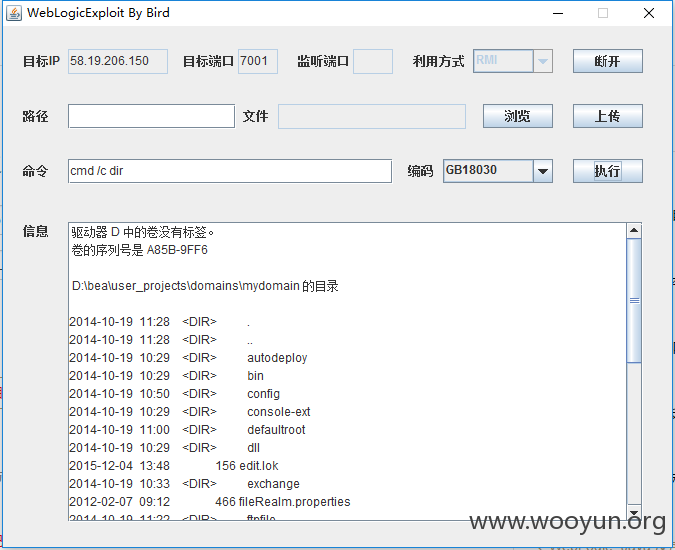The height and width of the screenshot is (550, 675).
Task: Click the scroll down arrow of 信息 output
Action: pyautogui.click(x=634, y=512)
